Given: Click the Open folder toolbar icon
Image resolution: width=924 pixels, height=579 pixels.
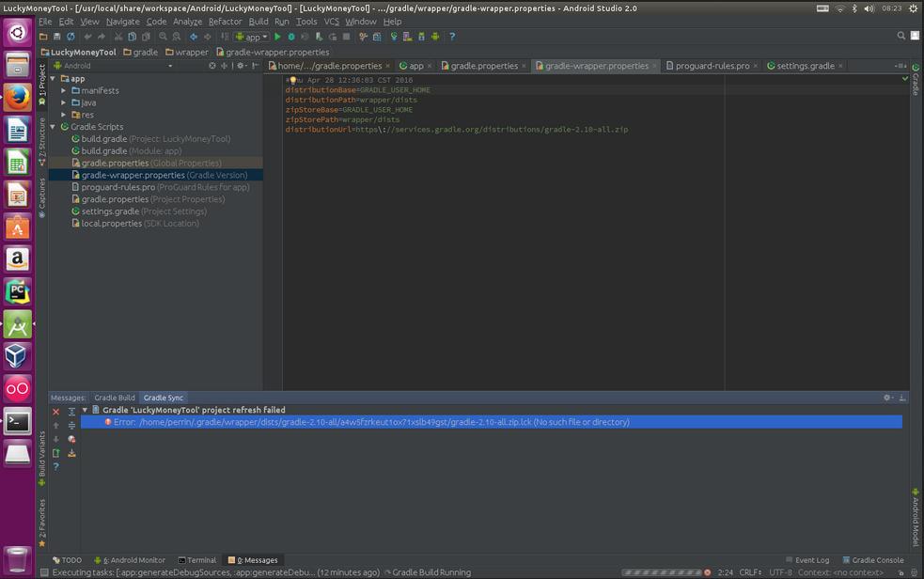Looking at the screenshot, I should (x=43, y=37).
